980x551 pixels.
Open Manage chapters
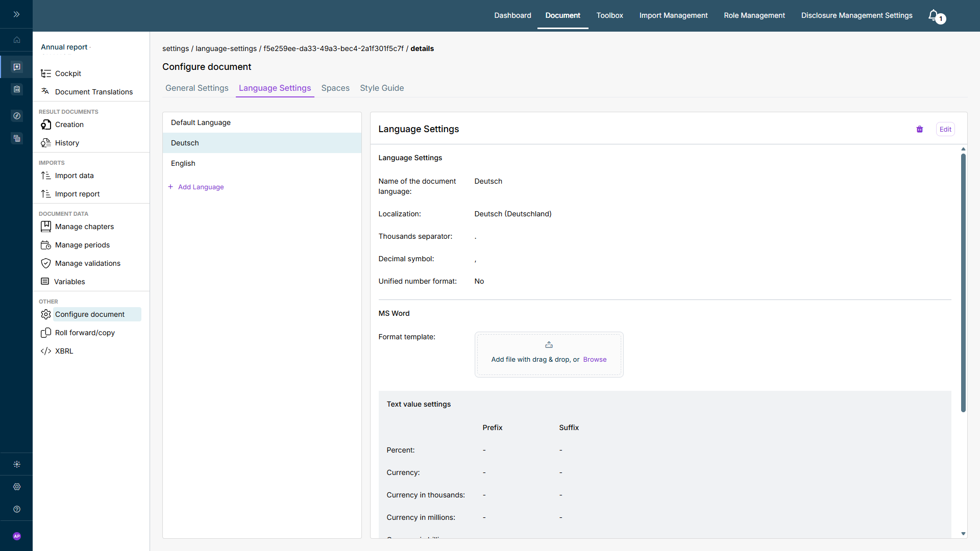[x=84, y=227]
